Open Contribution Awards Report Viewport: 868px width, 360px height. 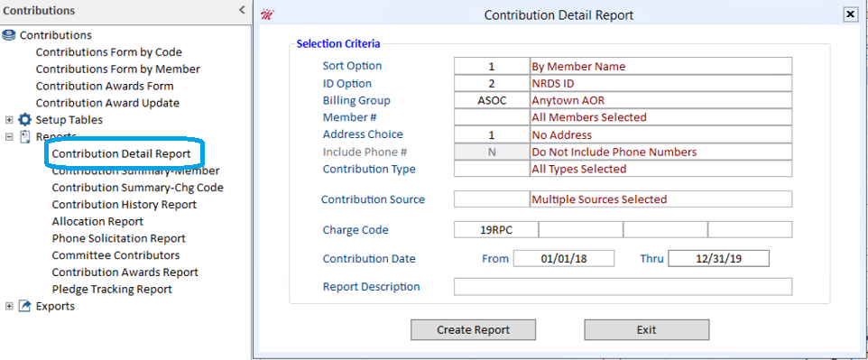(125, 272)
